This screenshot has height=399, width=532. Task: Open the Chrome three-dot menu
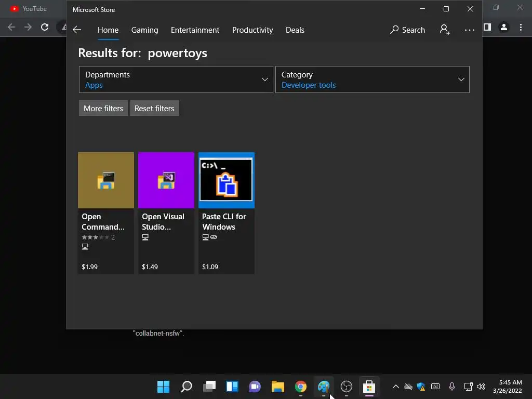(x=521, y=27)
